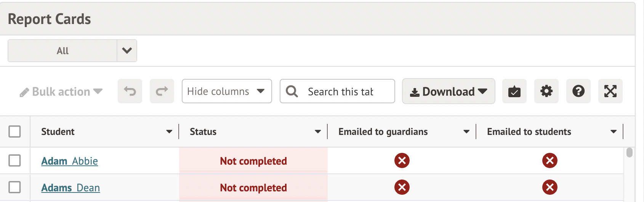Open the Student column header menu
Viewport: 644px width, 202px height.
(x=169, y=132)
